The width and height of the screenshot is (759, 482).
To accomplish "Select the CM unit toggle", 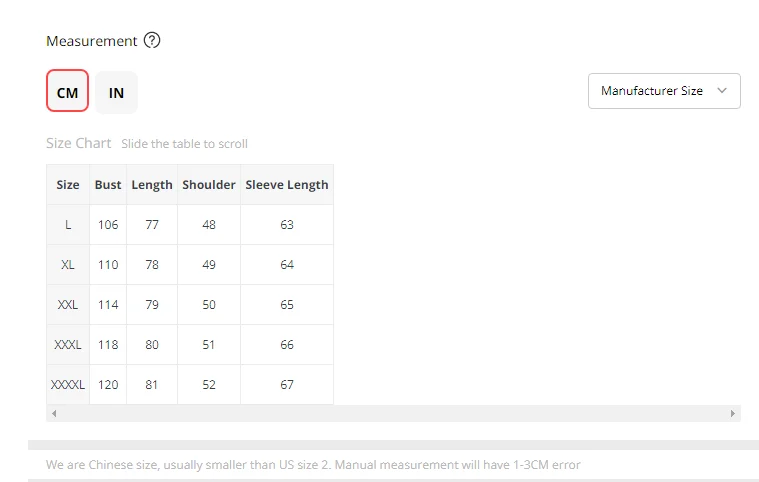I will 67,90.
